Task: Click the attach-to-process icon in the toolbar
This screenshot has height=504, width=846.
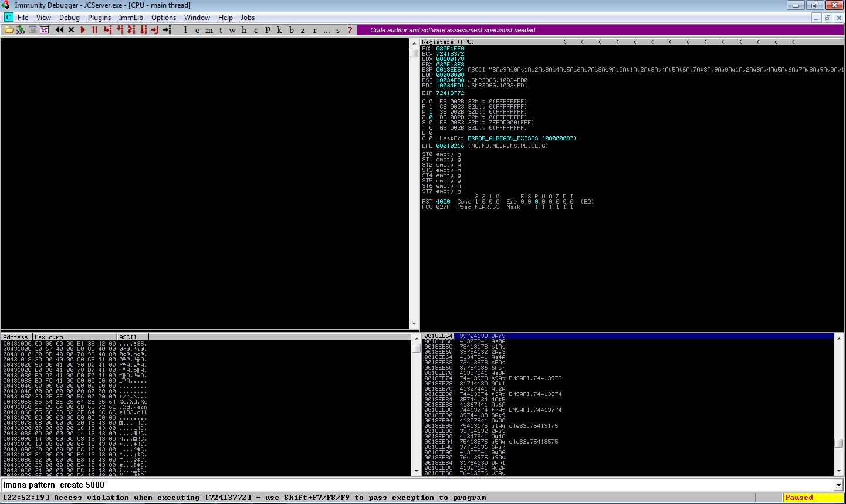Action: click(21, 30)
